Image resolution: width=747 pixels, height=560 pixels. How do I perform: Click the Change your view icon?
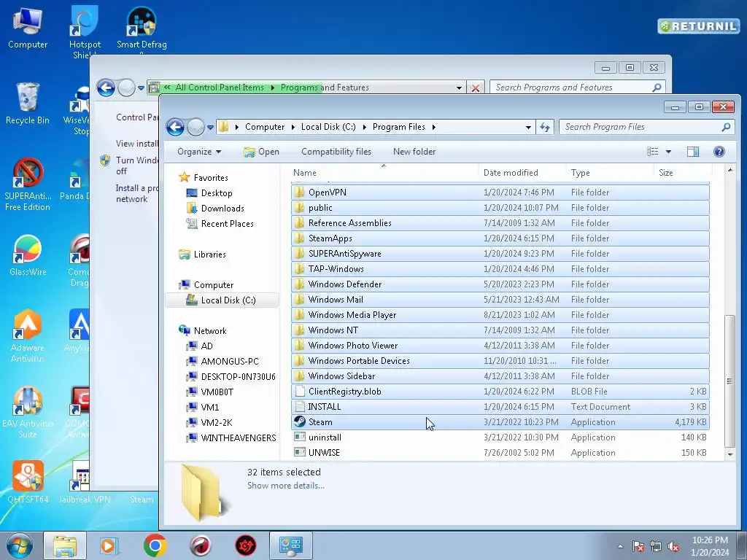[x=653, y=152]
